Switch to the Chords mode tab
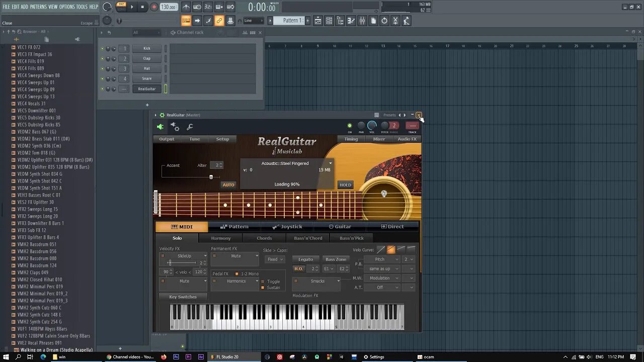 pos(264,238)
